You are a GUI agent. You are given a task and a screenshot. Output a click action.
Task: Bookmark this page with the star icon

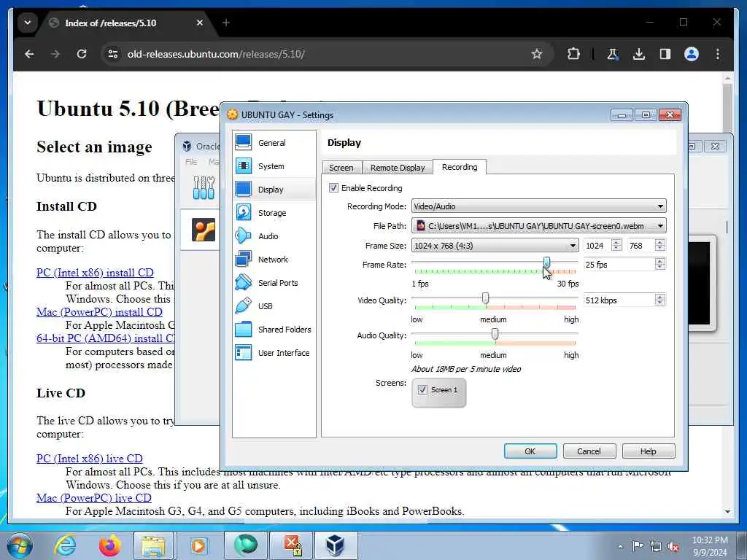[537, 54]
